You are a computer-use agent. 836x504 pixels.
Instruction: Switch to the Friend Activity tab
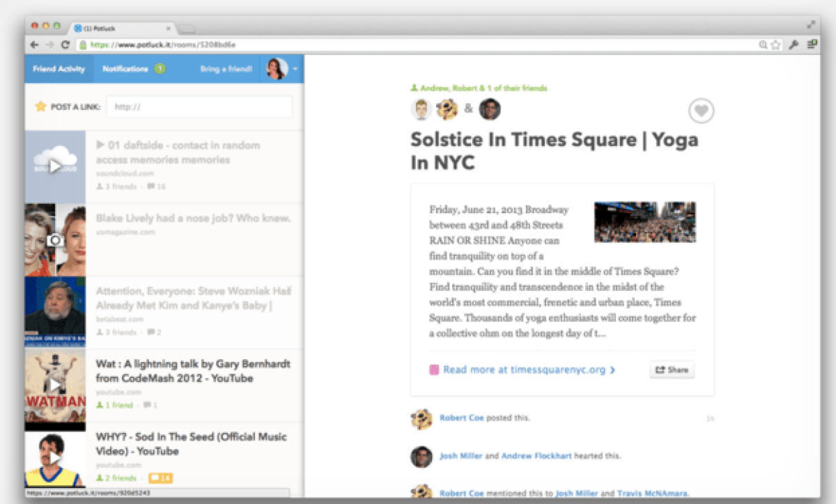pyautogui.click(x=59, y=69)
